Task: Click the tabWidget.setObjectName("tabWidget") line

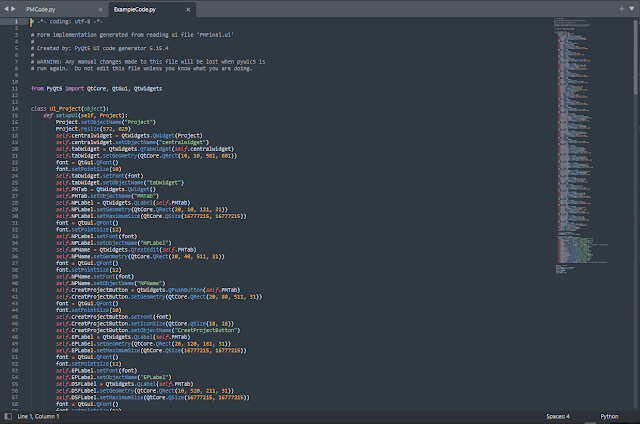Action: 120,182
